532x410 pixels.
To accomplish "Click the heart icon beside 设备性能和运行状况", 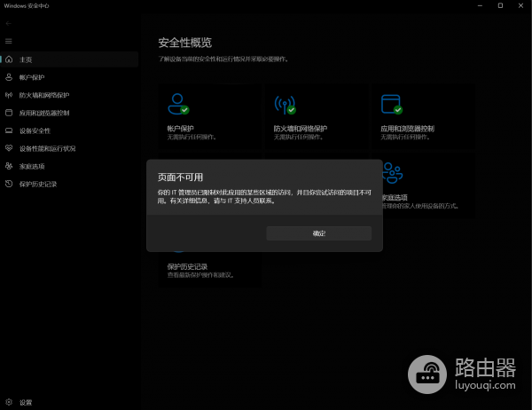I will (9, 148).
